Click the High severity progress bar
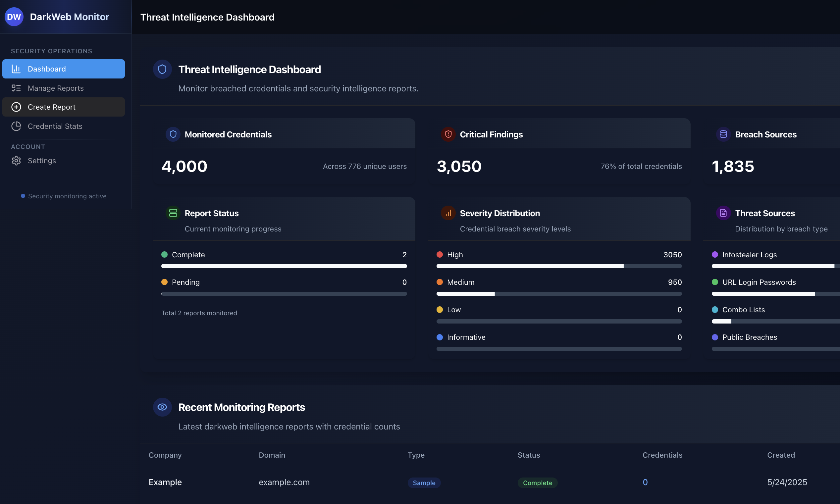 pyautogui.click(x=559, y=266)
